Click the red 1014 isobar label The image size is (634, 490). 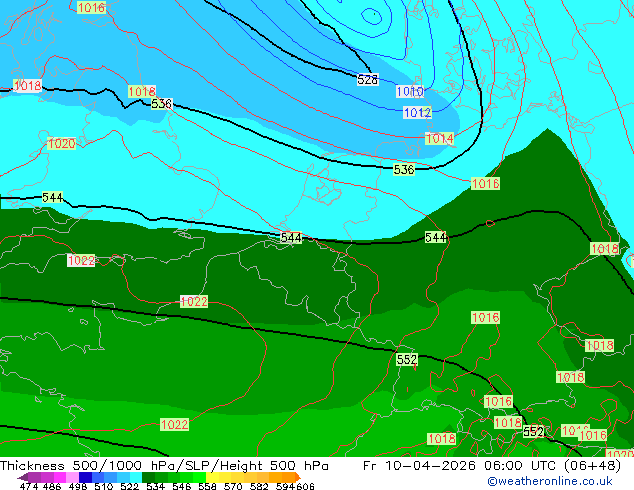[x=440, y=139]
